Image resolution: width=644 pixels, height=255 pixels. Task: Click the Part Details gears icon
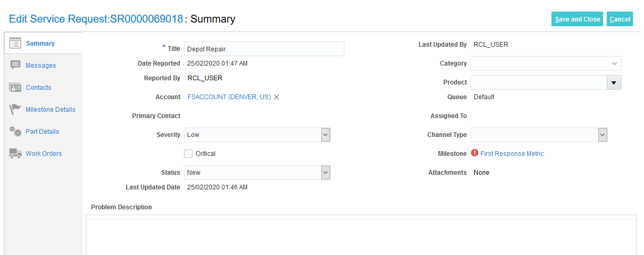pyautogui.click(x=15, y=132)
